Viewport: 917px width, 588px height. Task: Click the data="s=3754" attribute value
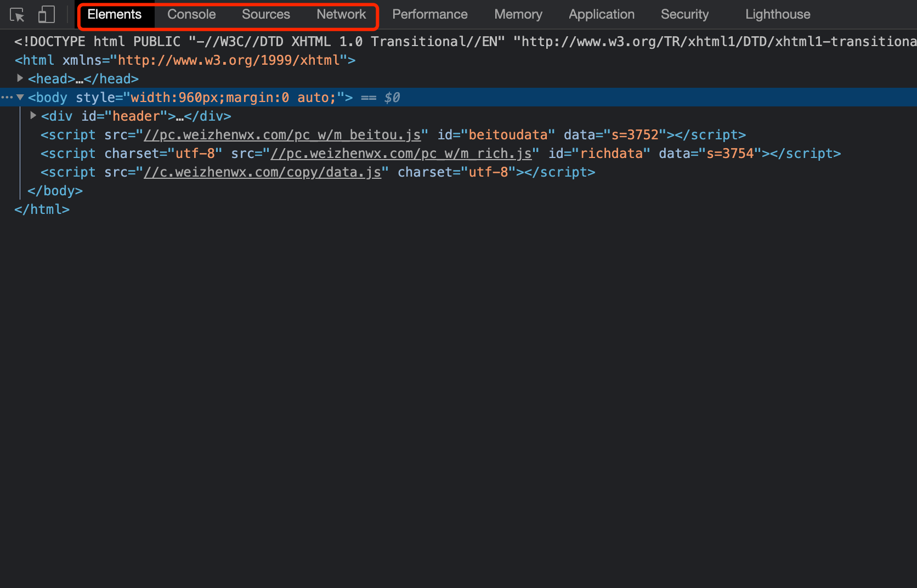tap(730, 154)
